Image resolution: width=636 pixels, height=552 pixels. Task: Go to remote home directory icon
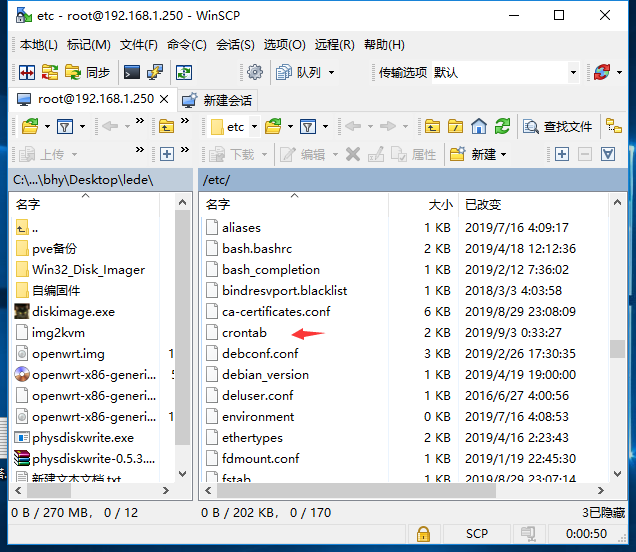[x=479, y=127]
